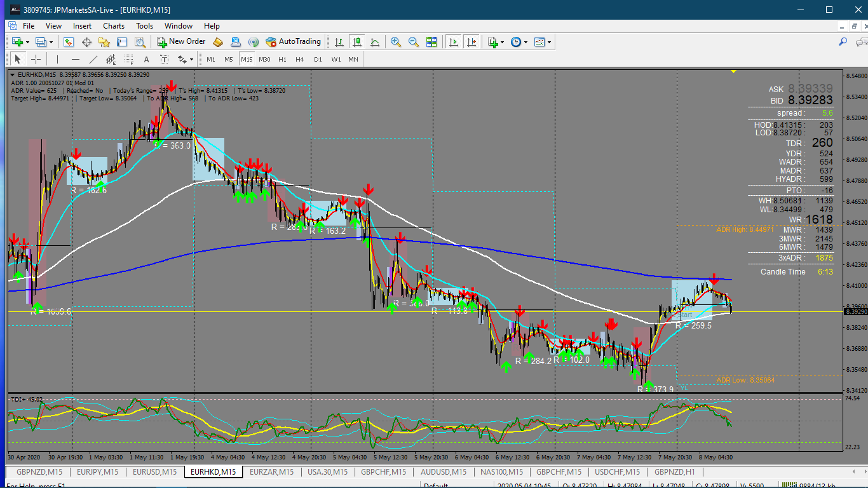This screenshot has height=488, width=868.
Task: Open the Profiles icon
Action: (40, 42)
